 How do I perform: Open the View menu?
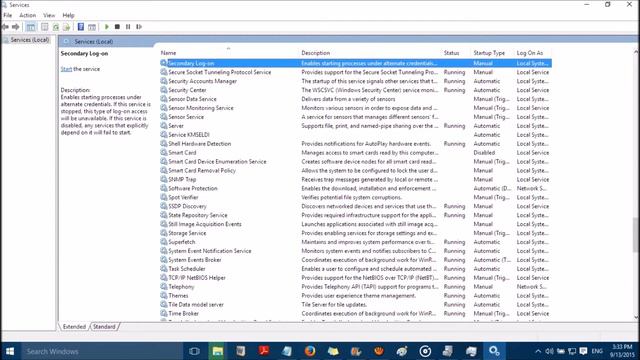coord(49,15)
